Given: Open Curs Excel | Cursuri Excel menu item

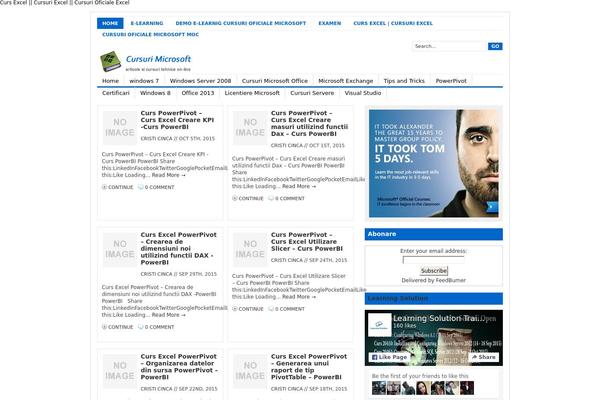Looking at the screenshot, I should [393, 23].
